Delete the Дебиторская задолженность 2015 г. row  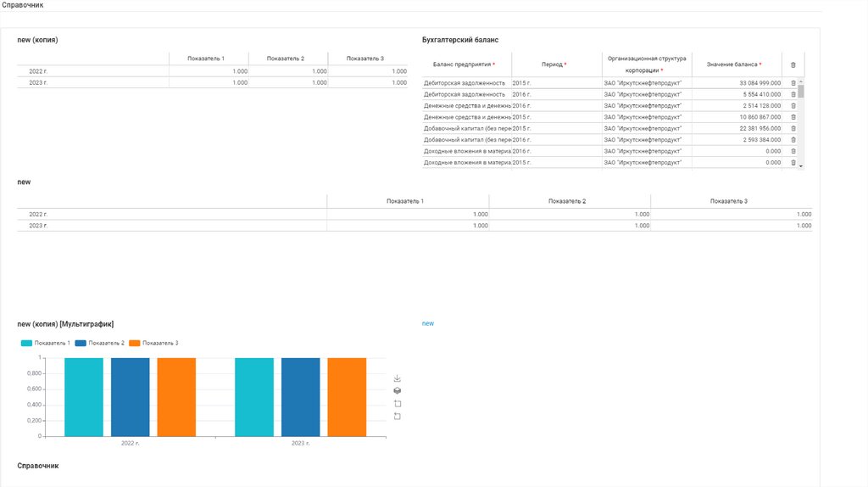(793, 83)
